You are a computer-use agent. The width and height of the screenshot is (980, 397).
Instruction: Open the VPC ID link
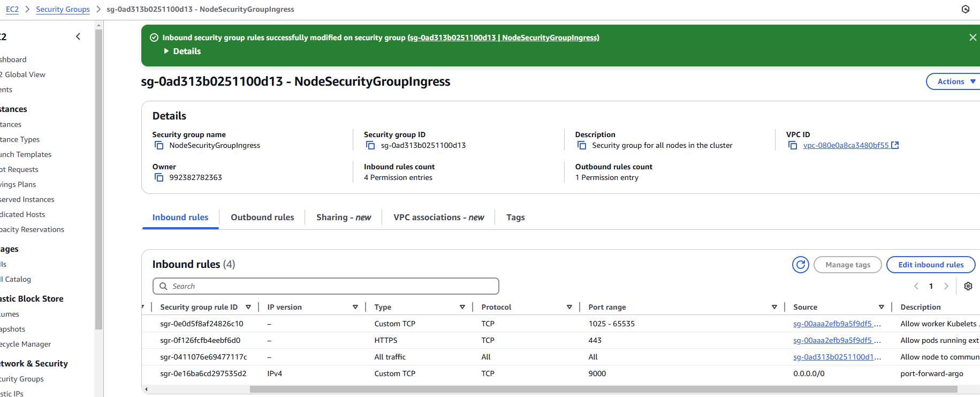tap(846, 145)
